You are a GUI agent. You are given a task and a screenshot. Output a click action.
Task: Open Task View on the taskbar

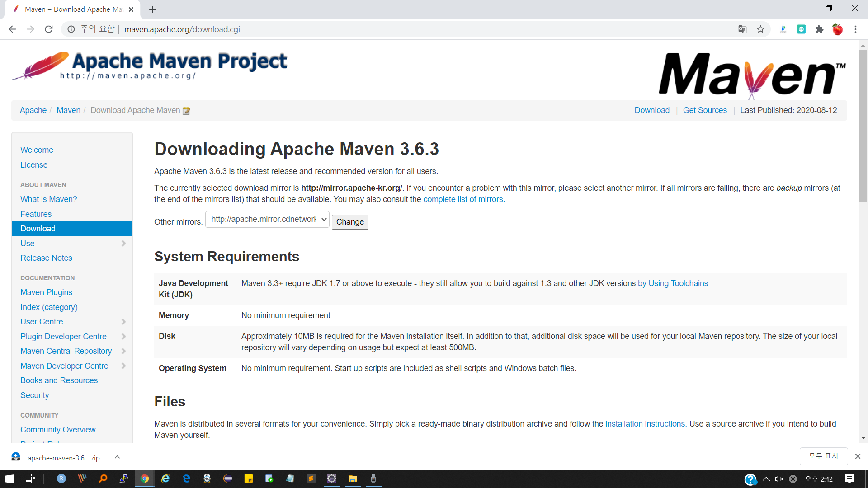[30, 479]
